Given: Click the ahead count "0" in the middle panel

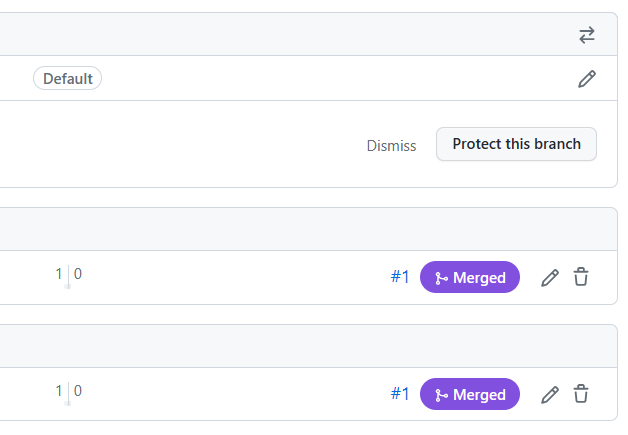Looking at the screenshot, I should click(77, 273).
